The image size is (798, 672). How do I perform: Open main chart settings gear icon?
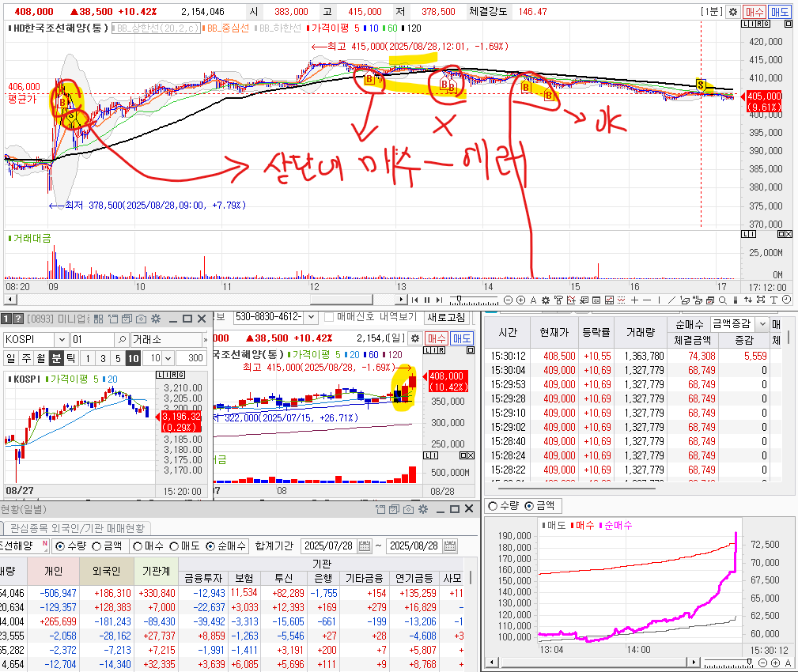click(x=733, y=11)
